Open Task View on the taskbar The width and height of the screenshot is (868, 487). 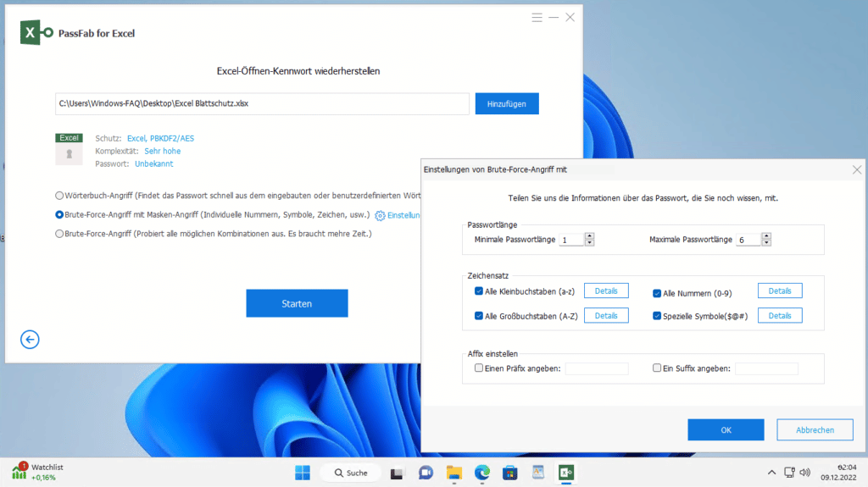(397, 473)
